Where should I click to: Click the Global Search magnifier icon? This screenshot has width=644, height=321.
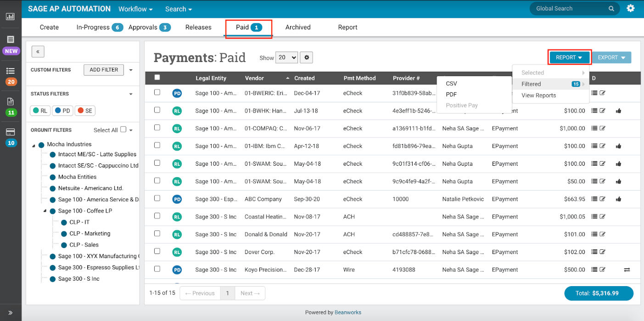611,9
